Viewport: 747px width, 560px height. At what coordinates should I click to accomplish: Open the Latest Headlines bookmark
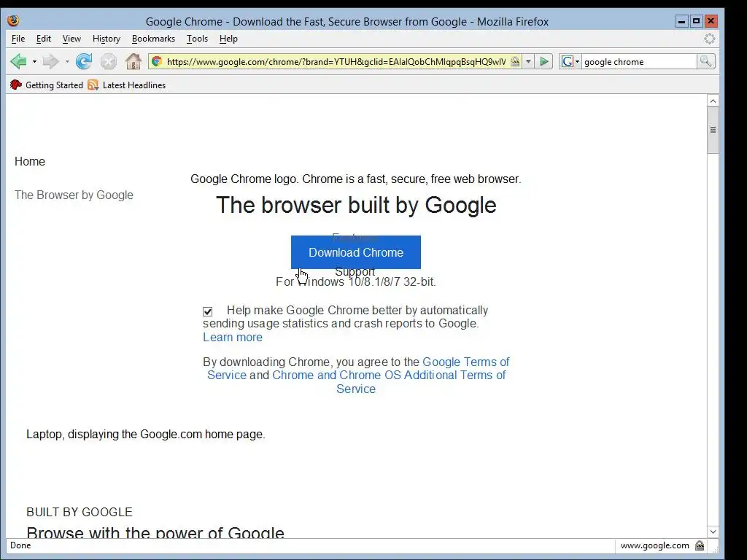coord(127,85)
